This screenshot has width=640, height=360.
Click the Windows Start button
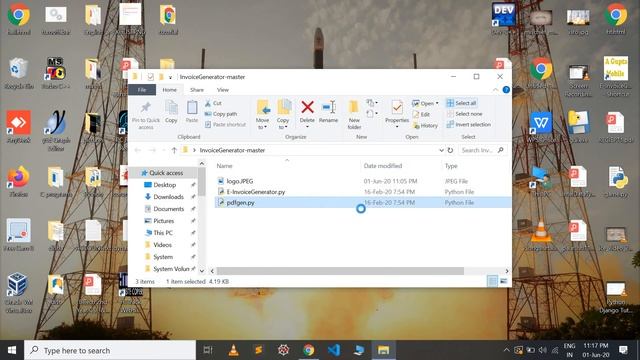12,350
